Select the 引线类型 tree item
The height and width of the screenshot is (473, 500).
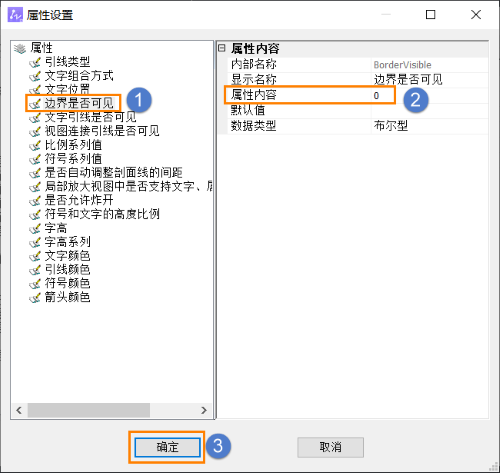(x=67, y=62)
